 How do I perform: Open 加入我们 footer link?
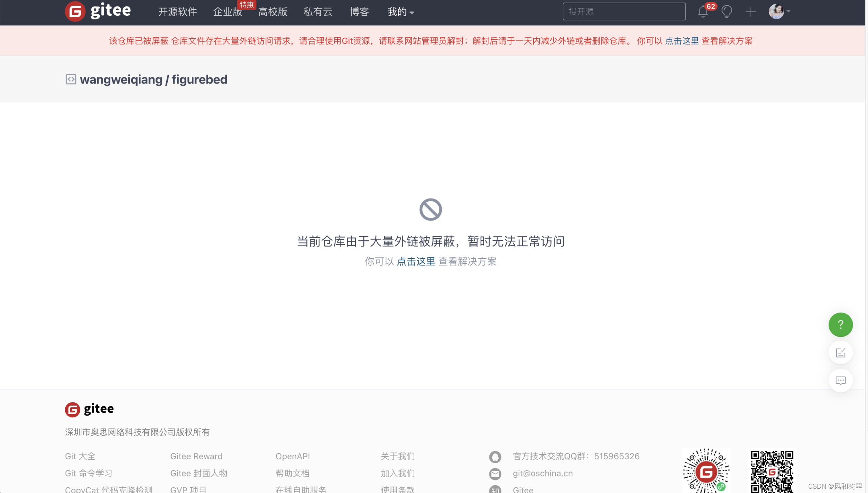point(398,473)
